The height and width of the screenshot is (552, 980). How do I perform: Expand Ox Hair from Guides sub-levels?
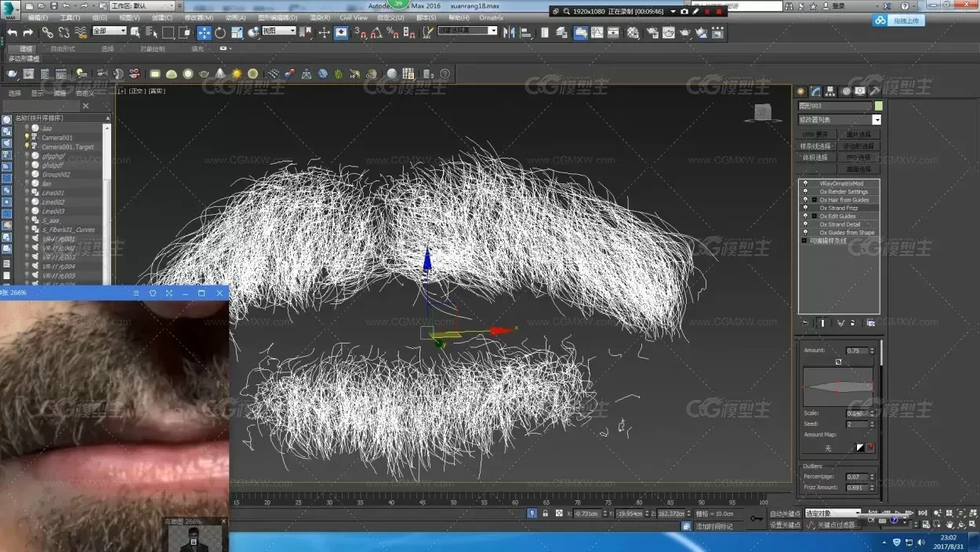click(814, 200)
